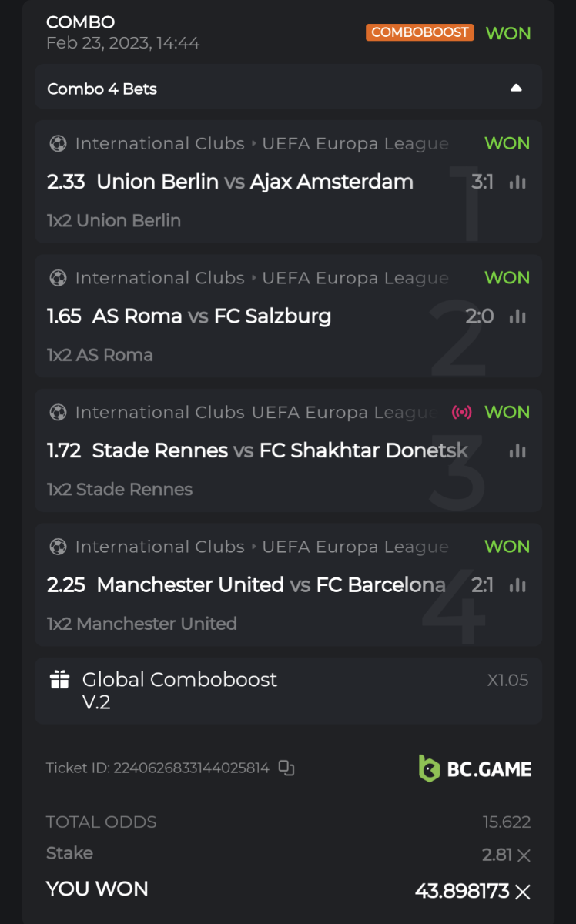Collapse the Combo 4 Bets section
Image resolution: width=576 pixels, height=924 pixels.
tap(516, 89)
